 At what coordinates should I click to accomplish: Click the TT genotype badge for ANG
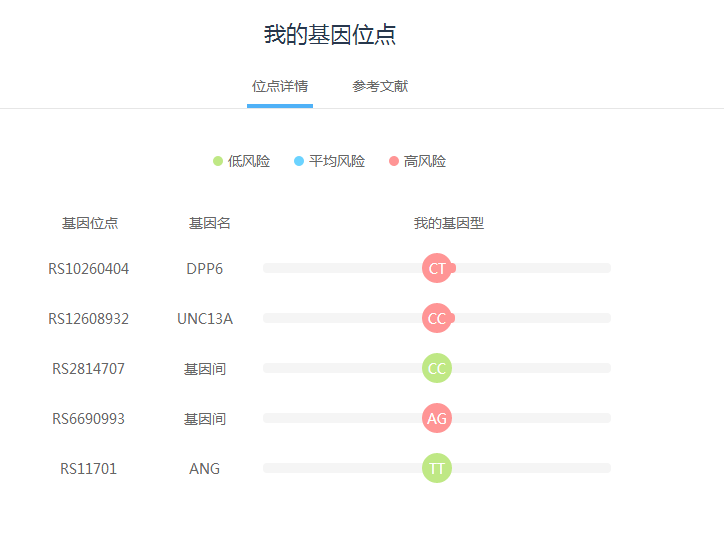click(437, 468)
